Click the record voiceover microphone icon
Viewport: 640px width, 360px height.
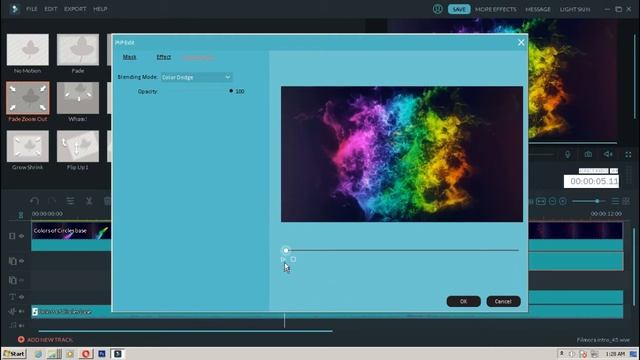[x=568, y=154]
